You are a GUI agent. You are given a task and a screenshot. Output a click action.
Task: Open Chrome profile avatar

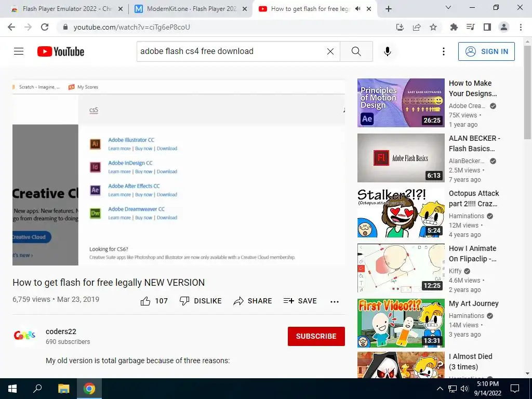(x=504, y=27)
